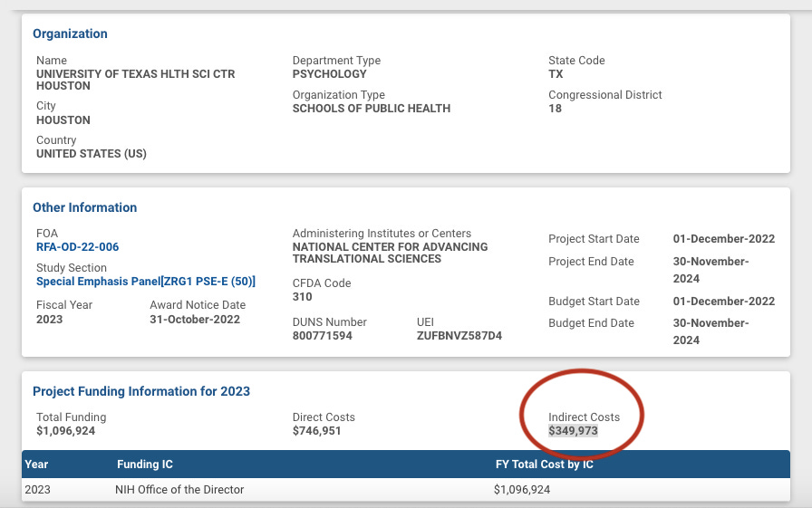The image size is (812, 508).
Task: Select FY total cost cell $1,096,924 in table
Action: [x=521, y=489]
